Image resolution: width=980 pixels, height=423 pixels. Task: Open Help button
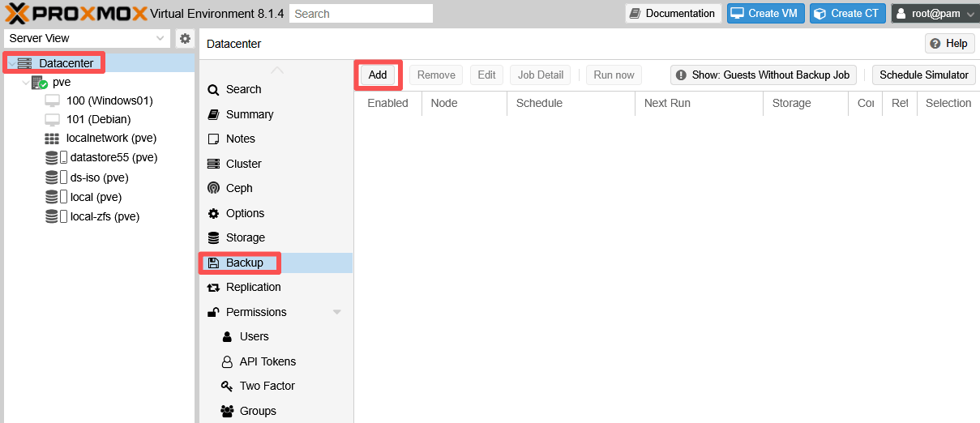coord(949,44)
